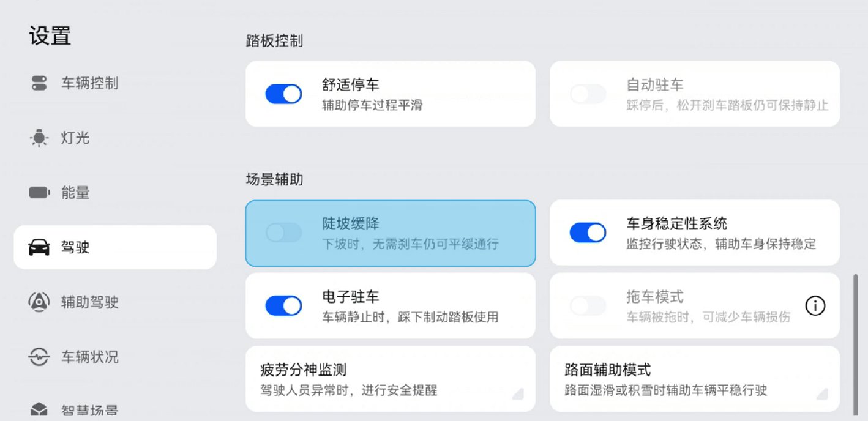
Task: Expand the 路面辅助模式 card corner arrow
Action: 822,393
